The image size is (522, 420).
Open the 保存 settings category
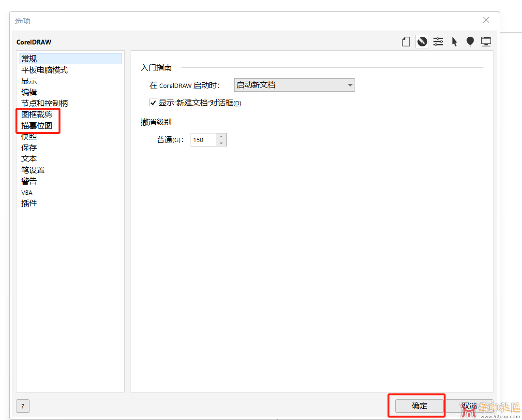tap(29, 147)
